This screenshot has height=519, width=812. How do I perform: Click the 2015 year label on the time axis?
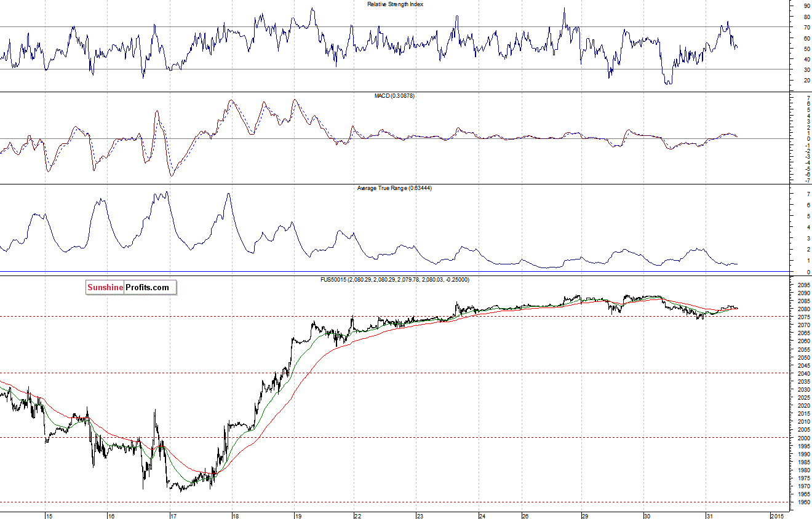pos(777,515)
